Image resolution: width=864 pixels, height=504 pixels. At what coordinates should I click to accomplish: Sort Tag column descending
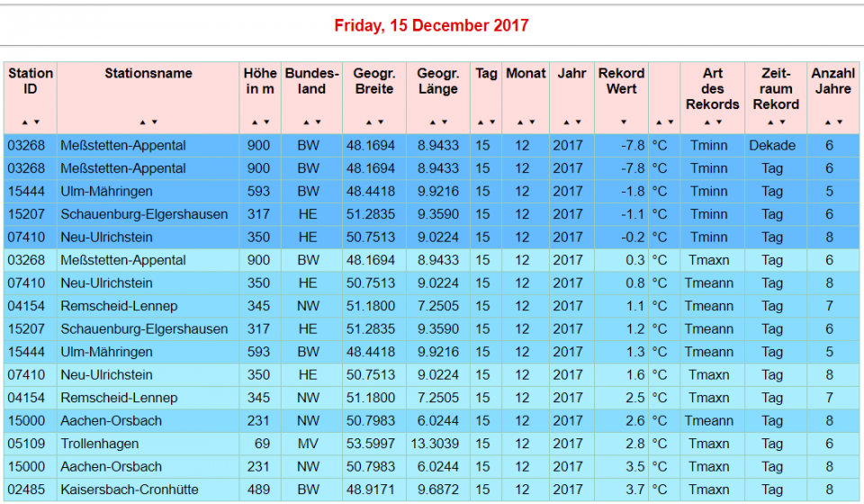(x=491, y=122)
